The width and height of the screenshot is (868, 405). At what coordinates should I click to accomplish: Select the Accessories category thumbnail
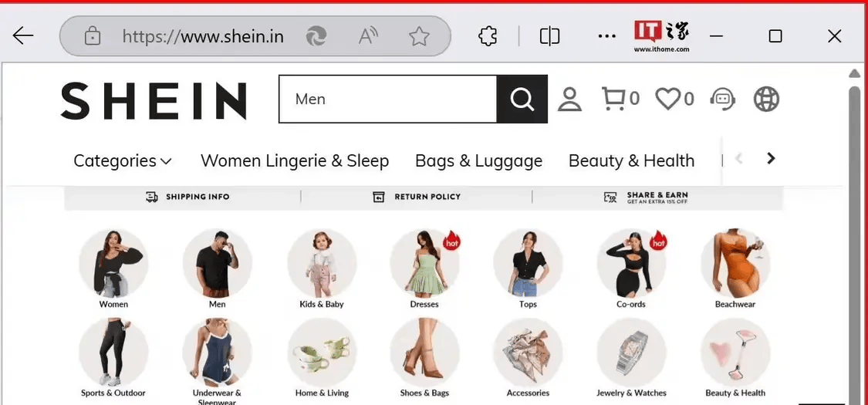point(528,353)
